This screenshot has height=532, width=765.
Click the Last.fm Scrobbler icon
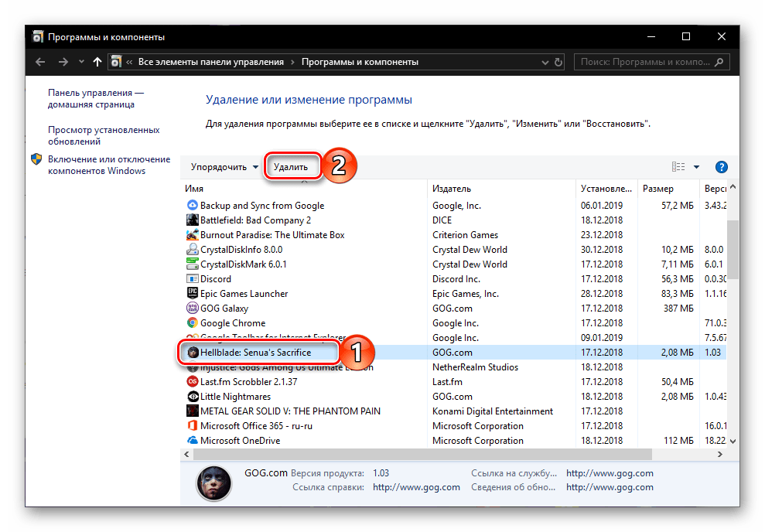pos(193,382)
